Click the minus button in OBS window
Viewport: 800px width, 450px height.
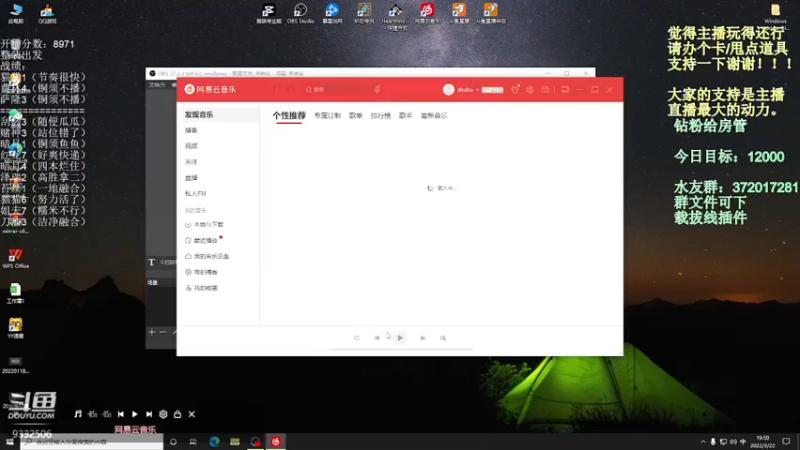pos(163,332)
